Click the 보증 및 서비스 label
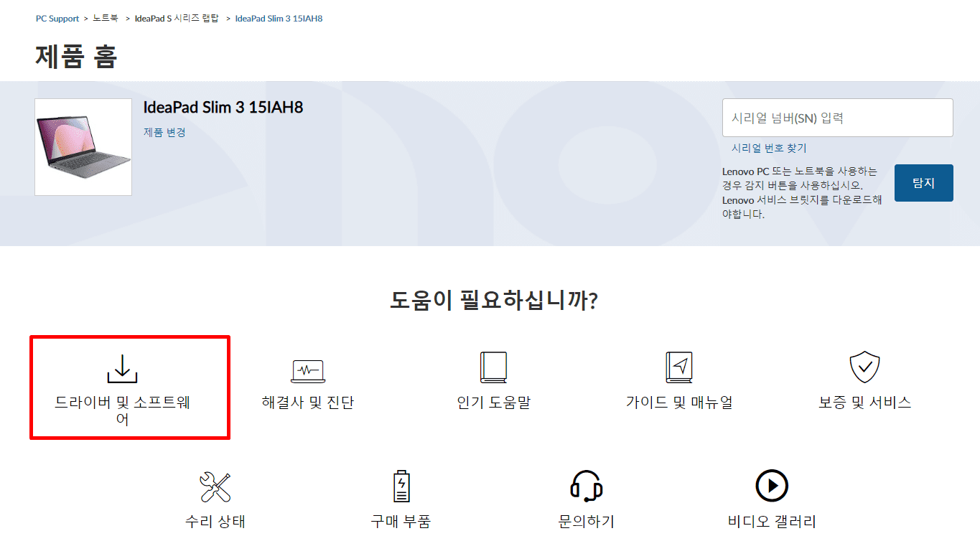The image size is (980, 536). pos(864,403)
